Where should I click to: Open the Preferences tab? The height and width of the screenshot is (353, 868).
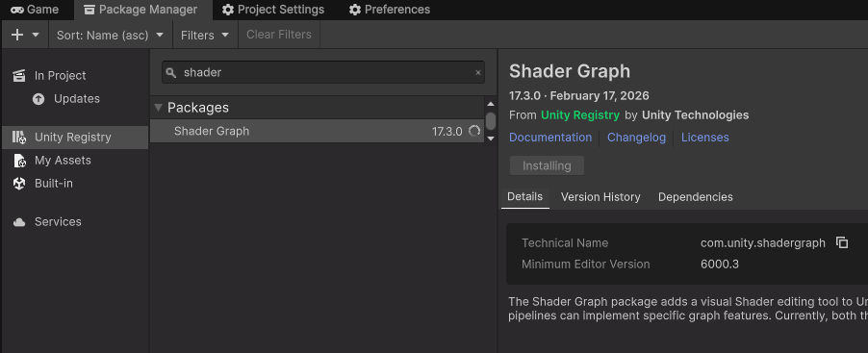(389, 10)
